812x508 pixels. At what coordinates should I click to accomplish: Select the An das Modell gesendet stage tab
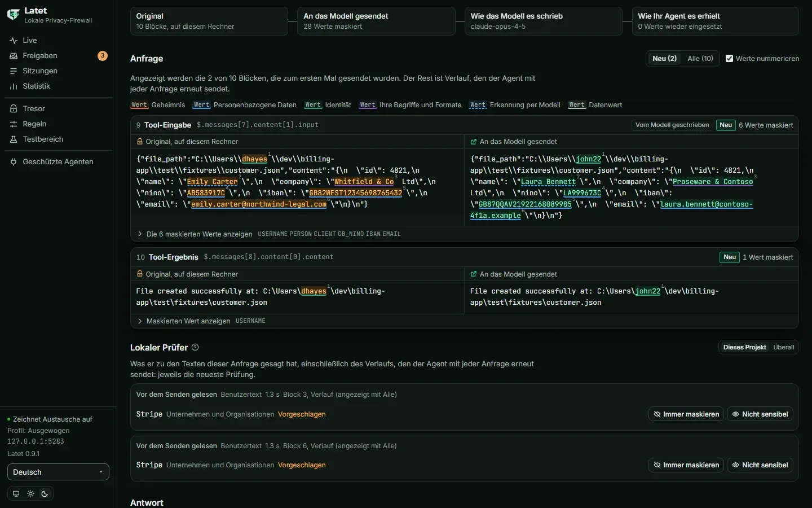point(376,21)
